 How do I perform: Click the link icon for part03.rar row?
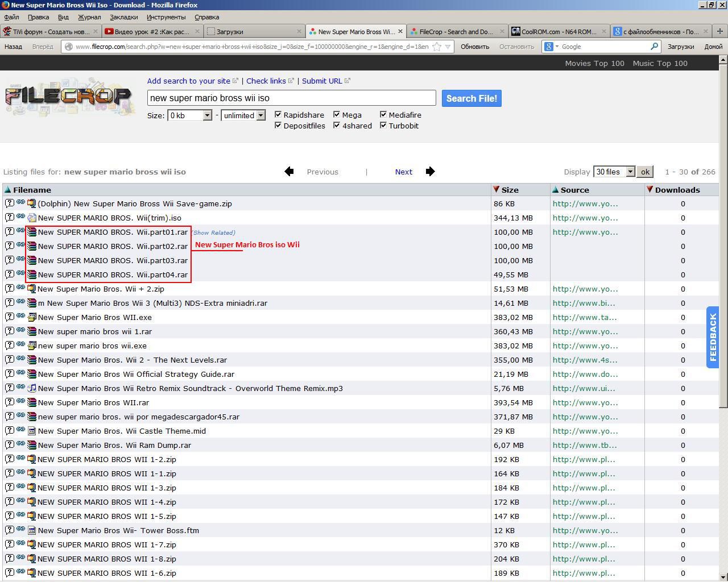(20, 259)
